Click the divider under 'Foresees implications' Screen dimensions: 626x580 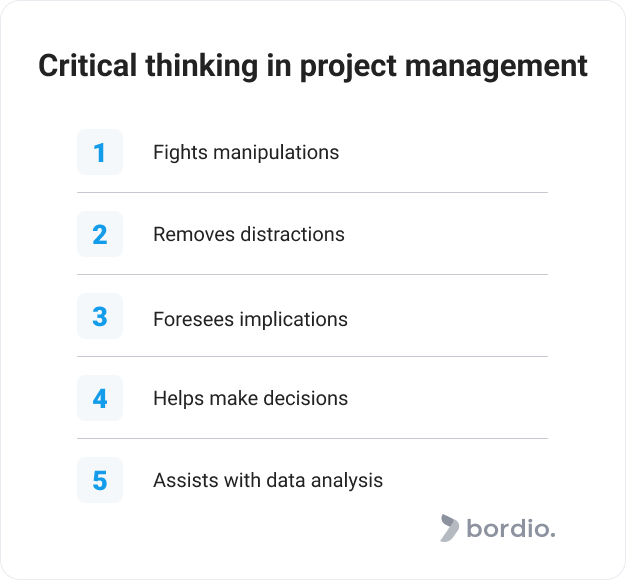(x=312, y=356)
